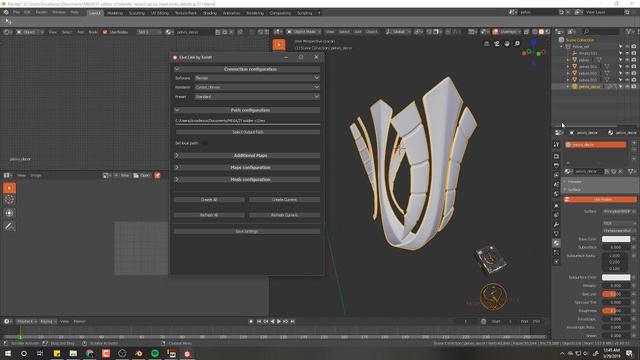Viewport: 640px width, 360px height.
Task: Add new workspace with plus tab
Action: pos(319,13)
